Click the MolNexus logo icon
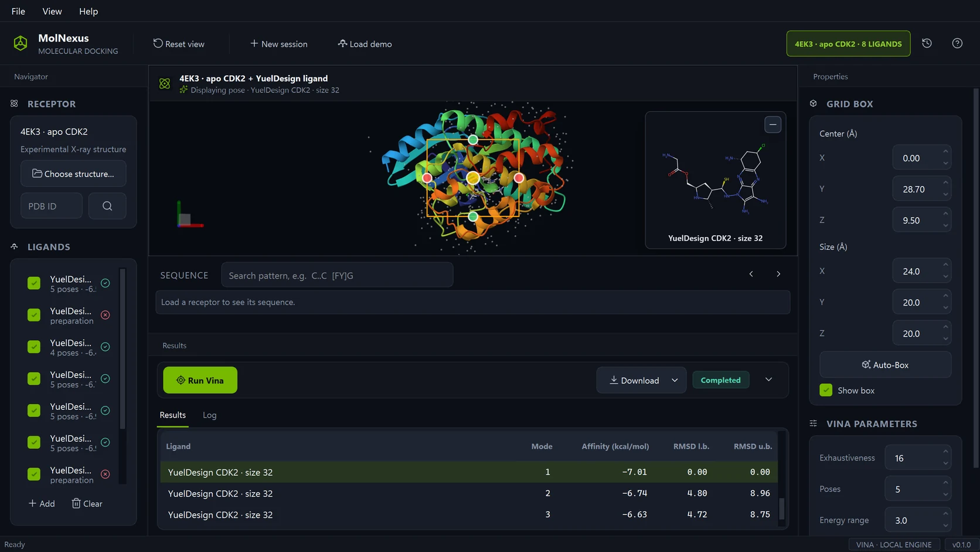980x552 pixels. coord(21,43)
